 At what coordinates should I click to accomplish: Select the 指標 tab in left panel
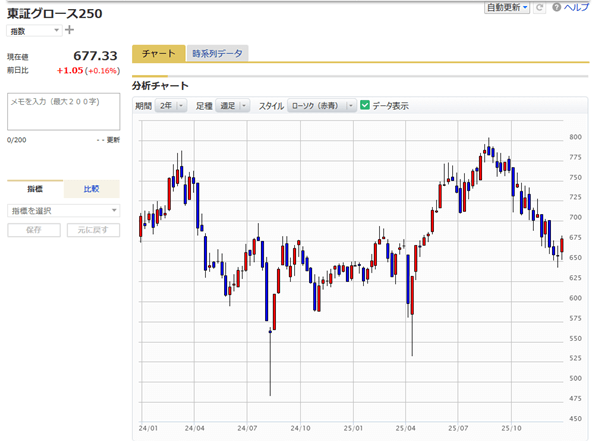click(35, 189)
